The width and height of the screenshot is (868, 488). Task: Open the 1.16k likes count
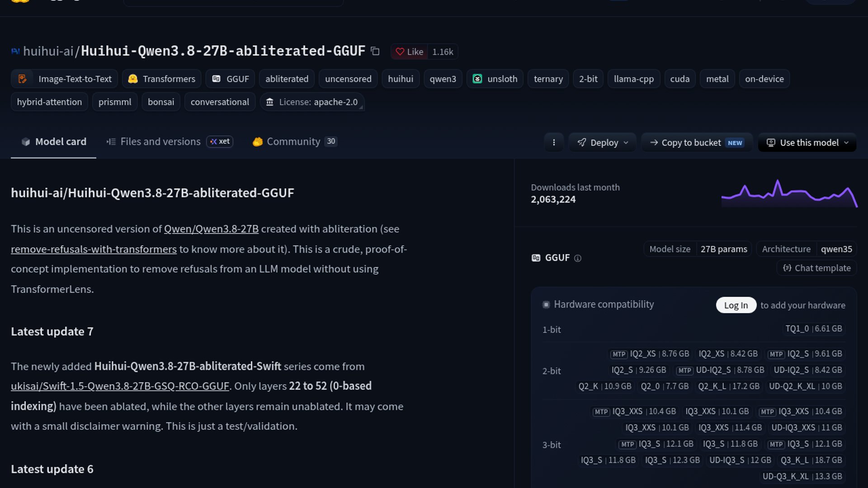point(443,52)
